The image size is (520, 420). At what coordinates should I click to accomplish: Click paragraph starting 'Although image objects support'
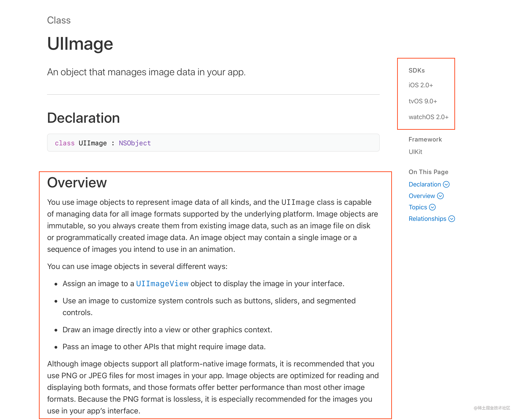click(213, 387)
